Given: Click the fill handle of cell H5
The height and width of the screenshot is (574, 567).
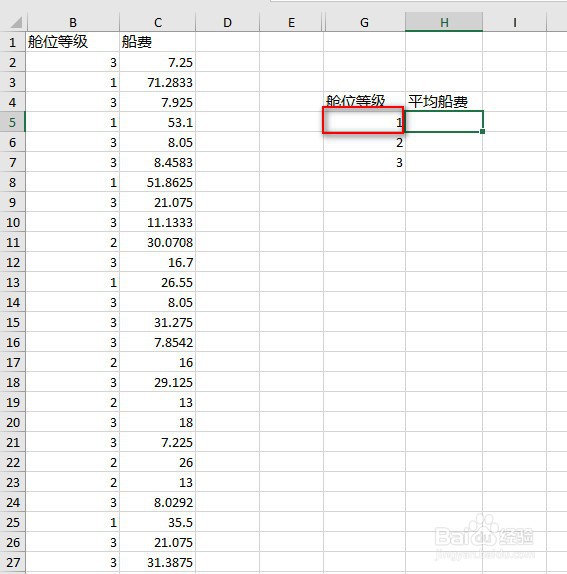Looking at the screenshot, I should (x=483, y=131).
